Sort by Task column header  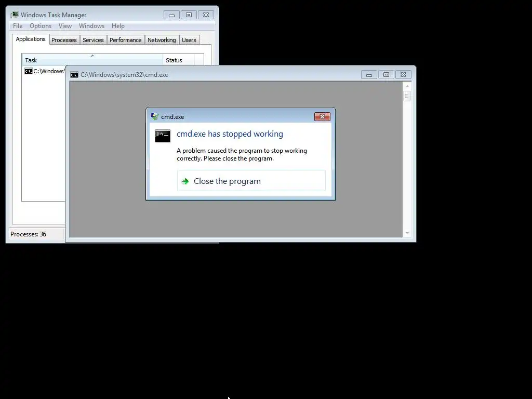click(x=92, y=60)
